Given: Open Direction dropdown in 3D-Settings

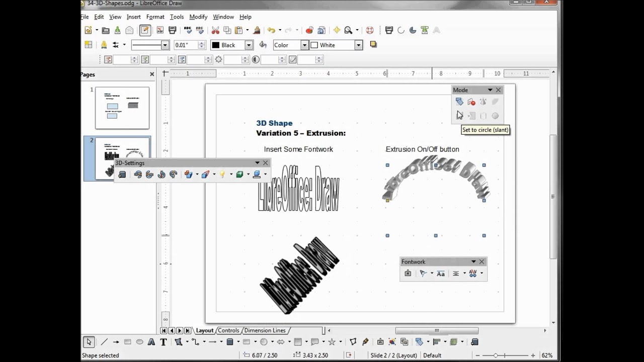Looking at the screenshot, I should pyautogui.click(x=214, y=174).
